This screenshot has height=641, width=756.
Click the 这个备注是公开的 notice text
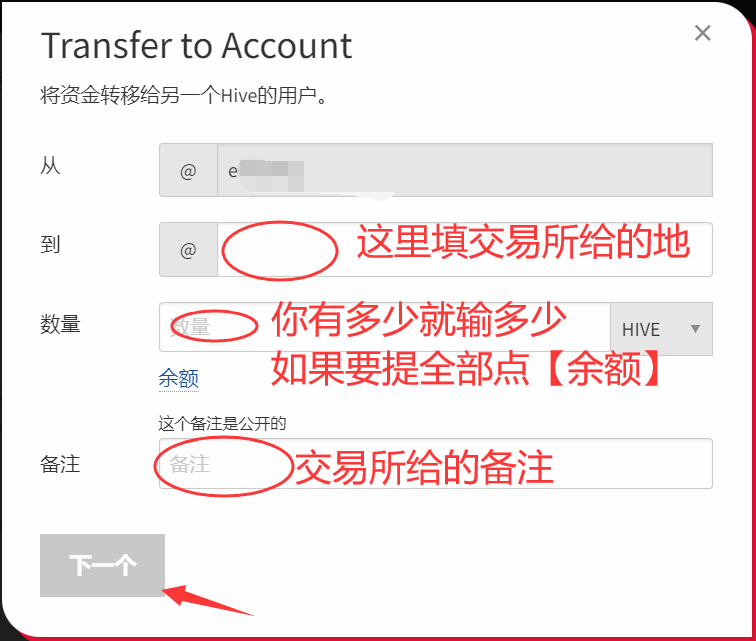pos(222,424)
